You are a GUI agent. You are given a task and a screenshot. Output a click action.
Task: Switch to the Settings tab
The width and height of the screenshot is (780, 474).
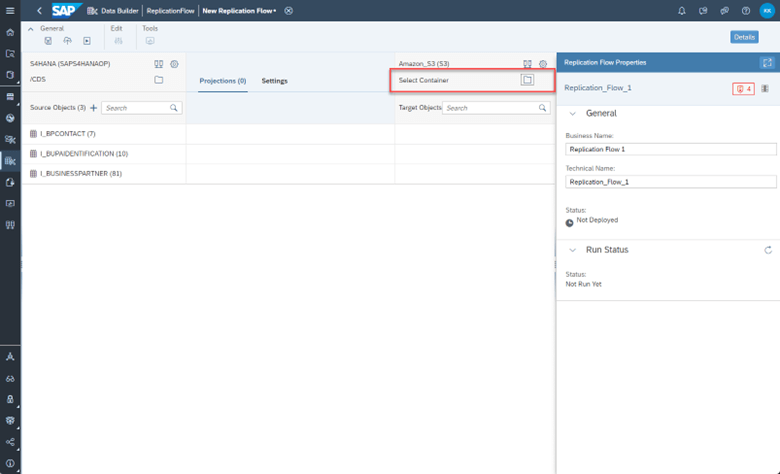point(275,81)
